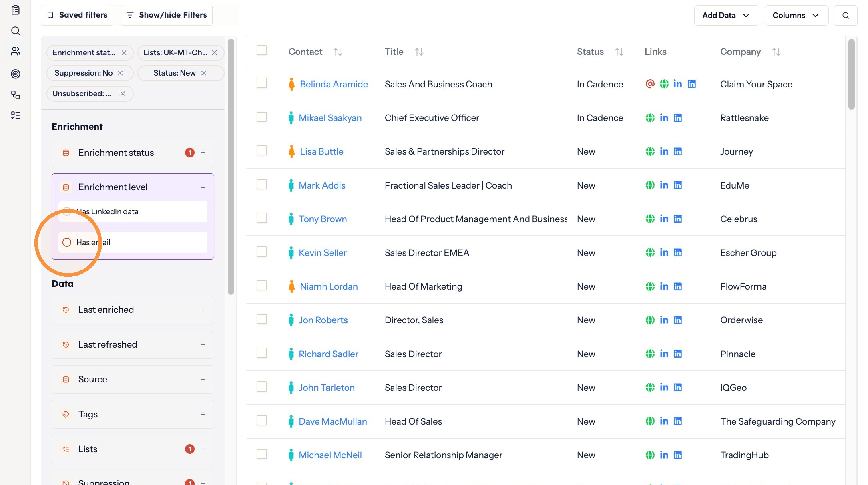Click the contacts table vertical scrollbar
The width and height of the screenshot is (868, 485).
pyautogui.click(x=852, y=74)
